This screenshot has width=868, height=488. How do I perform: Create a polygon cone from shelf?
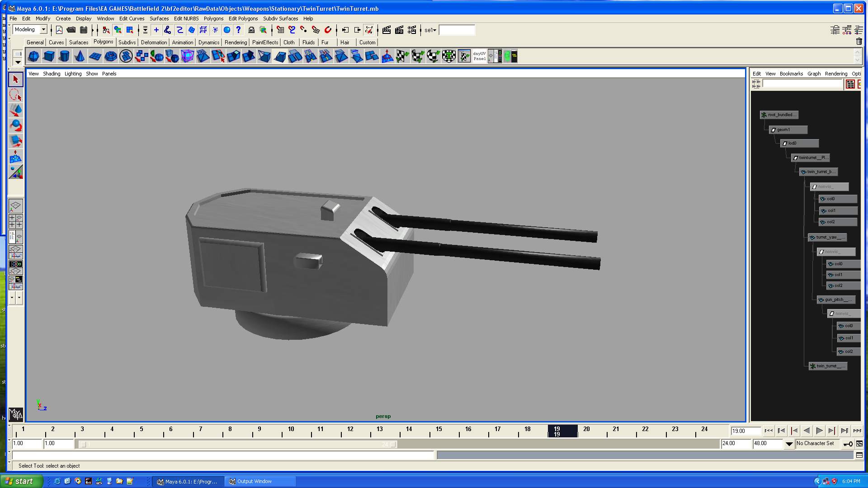80,56
